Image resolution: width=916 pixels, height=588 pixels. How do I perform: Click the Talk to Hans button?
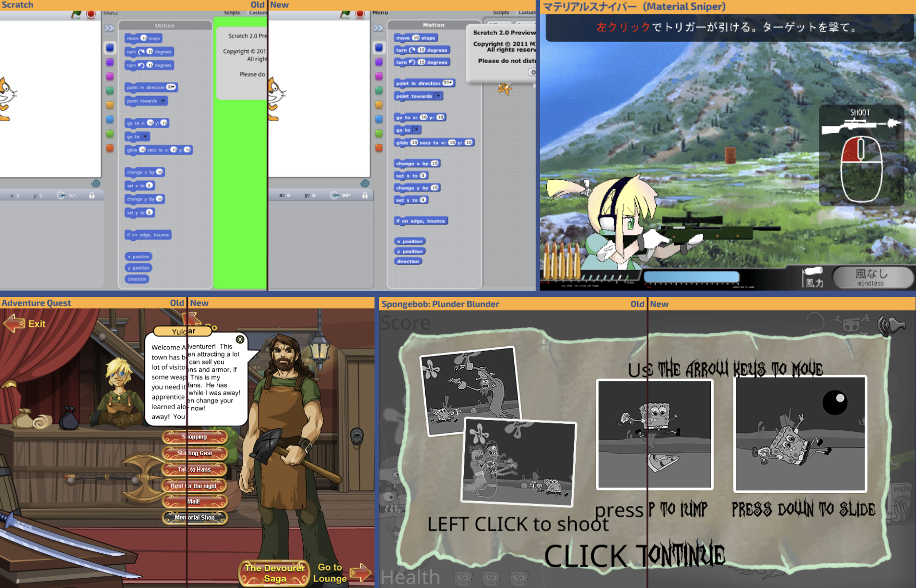tap(195, 469)
